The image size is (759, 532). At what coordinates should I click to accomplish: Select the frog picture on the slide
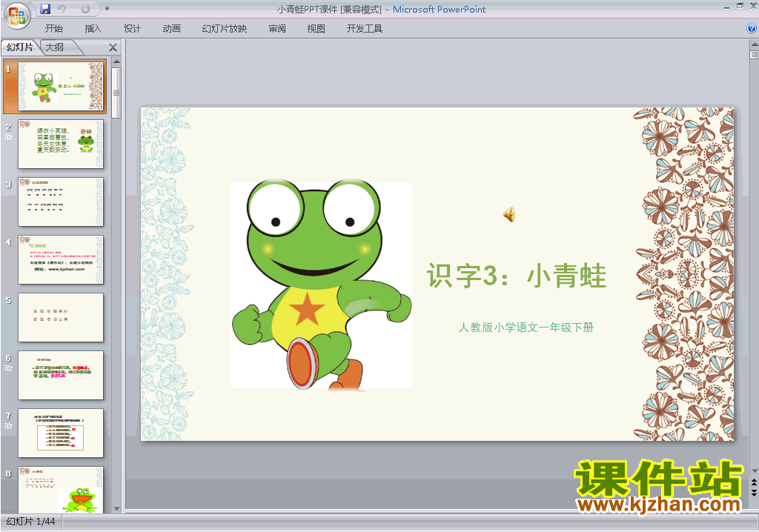pyautogui.click(x=322, y=285)
